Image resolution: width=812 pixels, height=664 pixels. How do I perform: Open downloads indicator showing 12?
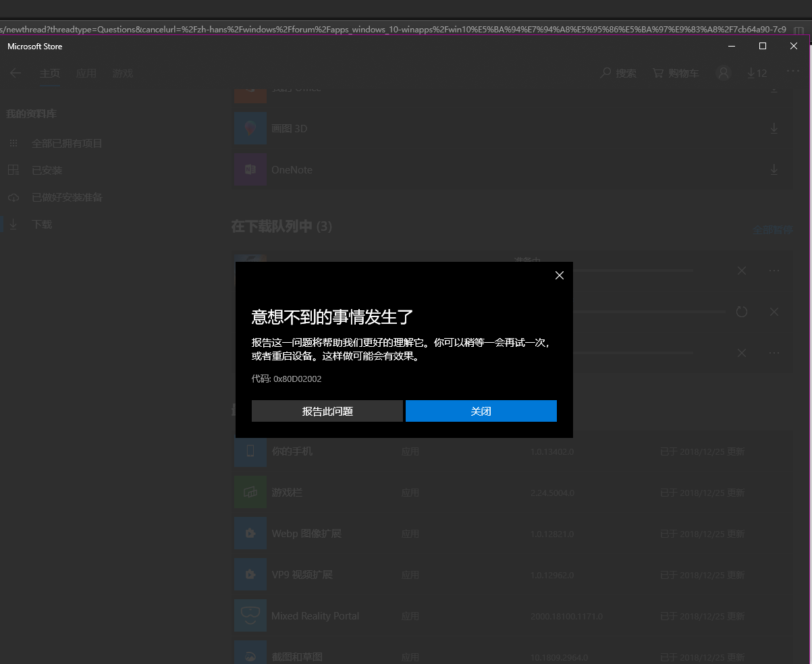757,73
